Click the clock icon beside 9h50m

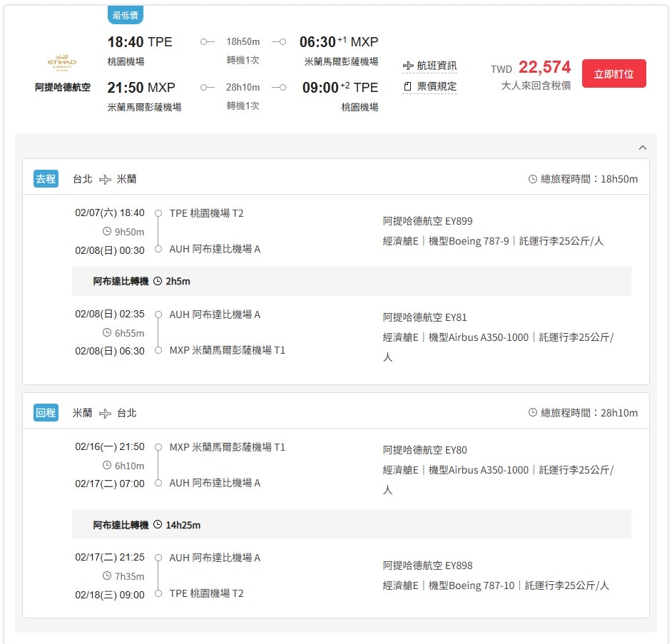coord(107,231)
